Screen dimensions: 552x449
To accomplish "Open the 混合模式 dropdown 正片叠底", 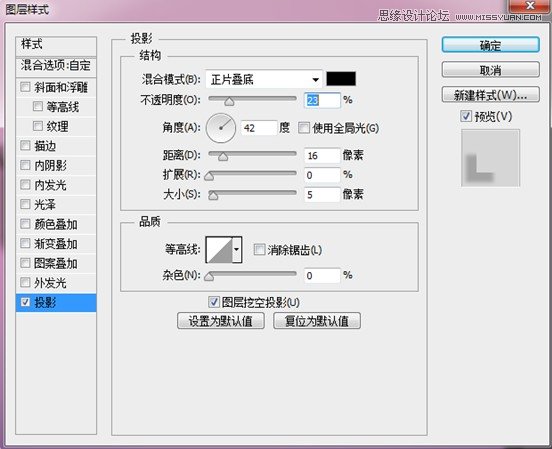I will click(264, 79).
